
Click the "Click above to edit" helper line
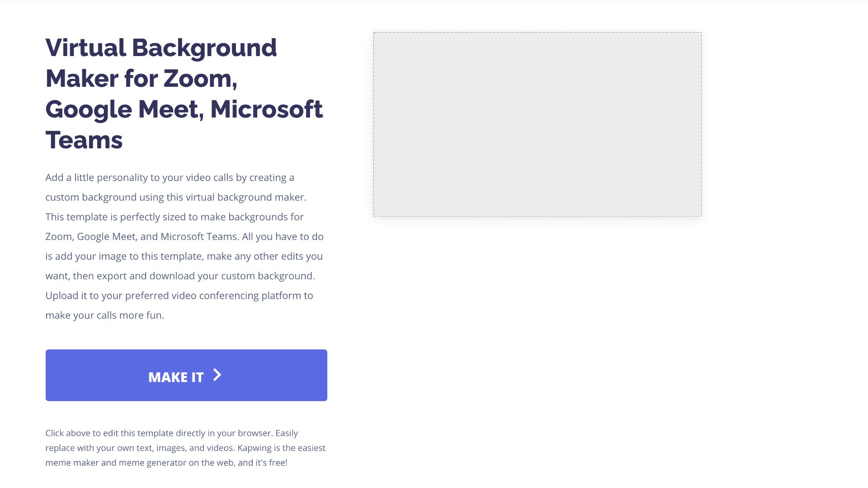[171, 433]
